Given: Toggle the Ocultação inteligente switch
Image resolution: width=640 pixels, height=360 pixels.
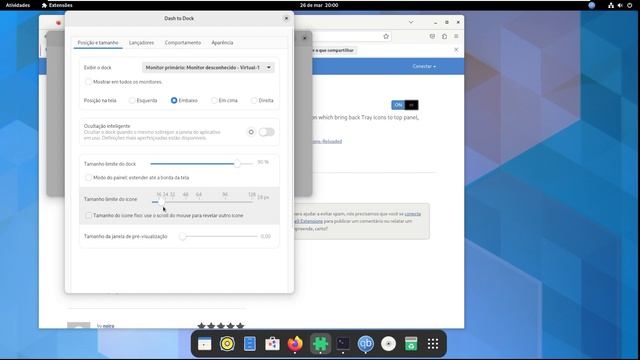Looking at the screenshot, I should (x=267, y=132).
